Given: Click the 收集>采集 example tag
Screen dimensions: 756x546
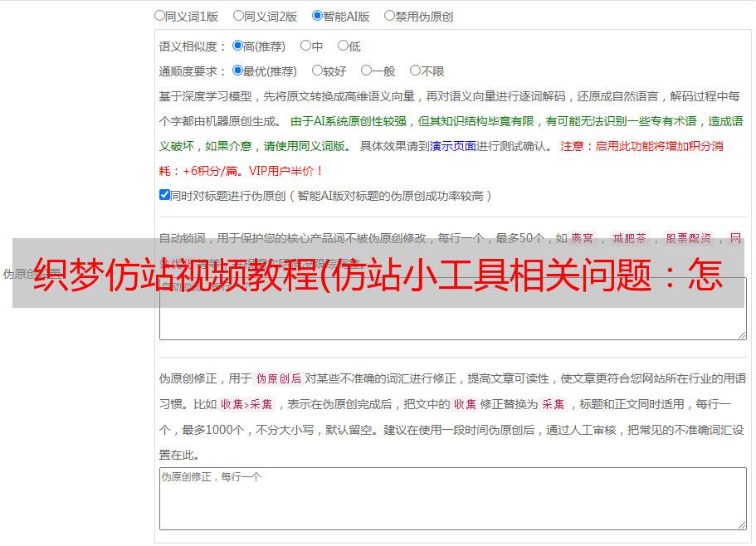Looking at the screenshot, I should pyautogui.click(x=246, y=404).
